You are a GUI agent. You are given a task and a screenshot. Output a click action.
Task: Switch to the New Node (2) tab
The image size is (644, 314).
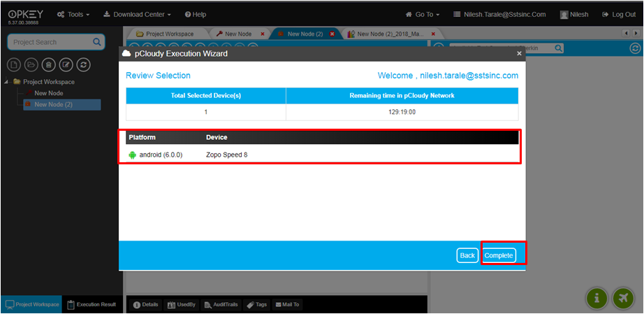pyautogui.click(x=300, y=34)
